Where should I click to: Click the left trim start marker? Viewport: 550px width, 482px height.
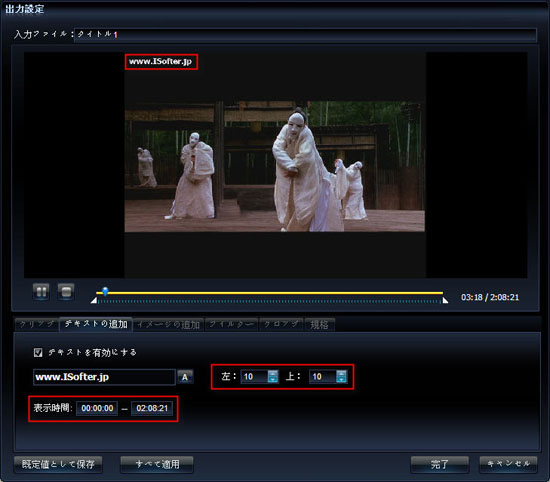[x=94, y=301]
